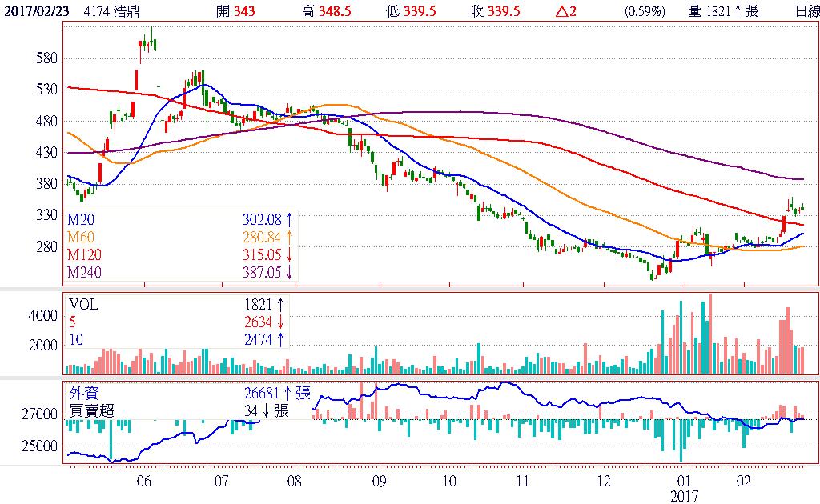The image size is (820, 504).
Task: Click the 01 2017 marker on time axis
Action: 685,488
